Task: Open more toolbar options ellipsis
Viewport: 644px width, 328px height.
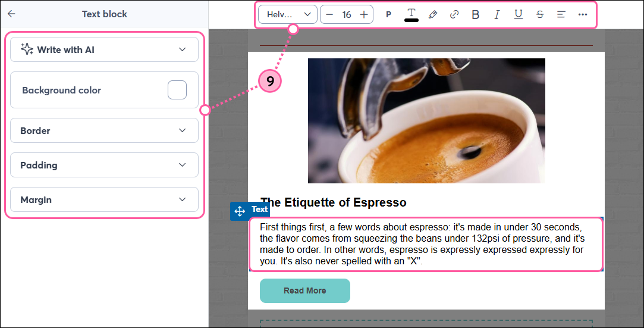Action: tap(582, 14)
